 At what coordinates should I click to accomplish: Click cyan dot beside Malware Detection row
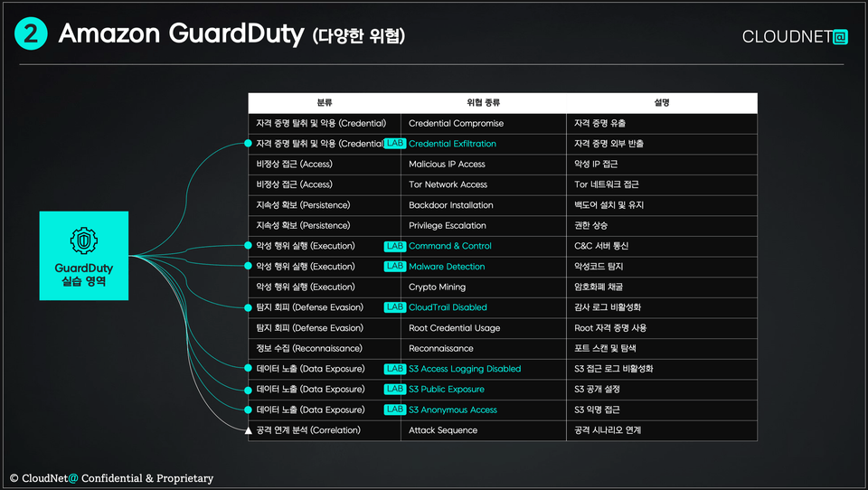pyautogui.click(x=248, y=267)
